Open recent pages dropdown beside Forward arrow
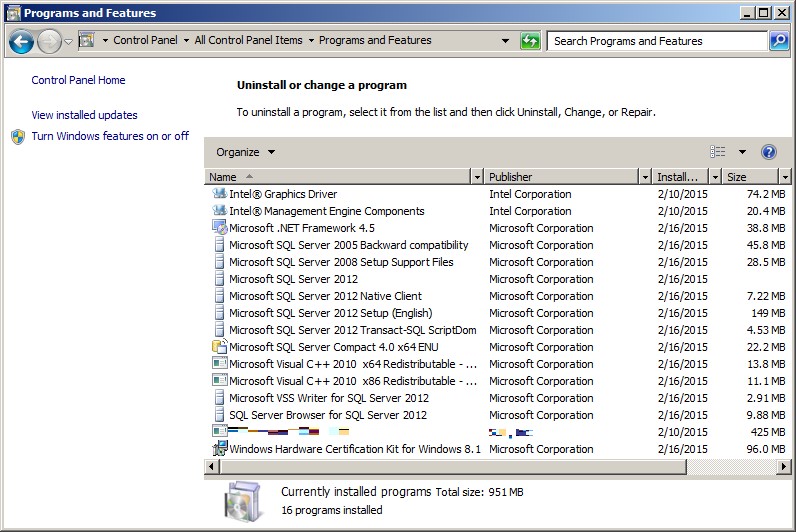796x532 pixels. pos(69,42)
